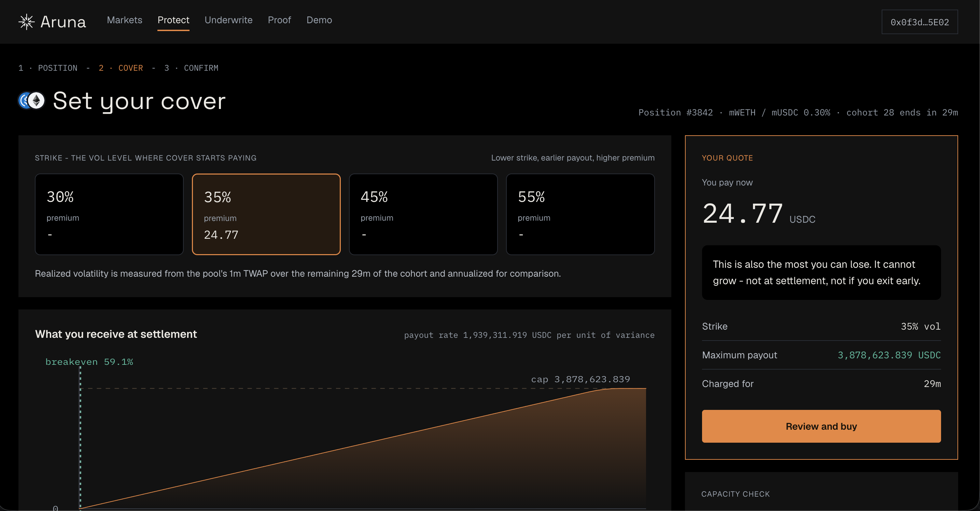Go to the Underwrite tab
This screenshot has height=511, width=980.
pyautogui.click(x=228, y=20)
